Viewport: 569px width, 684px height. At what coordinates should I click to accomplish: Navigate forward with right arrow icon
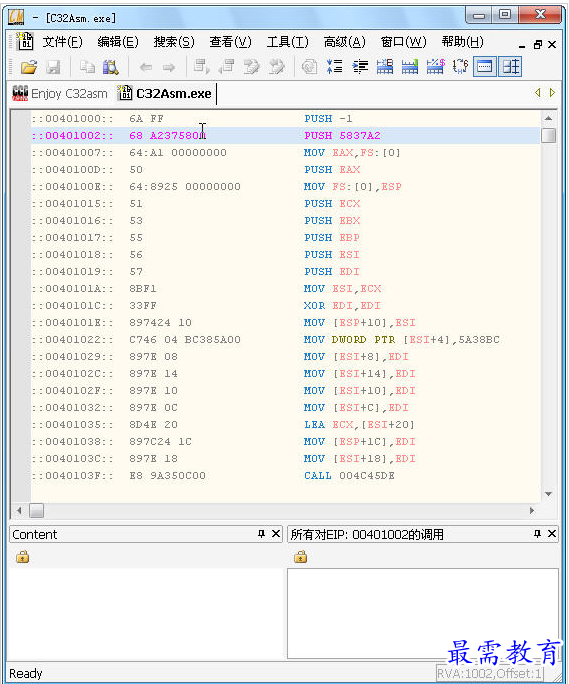[169, 67]
